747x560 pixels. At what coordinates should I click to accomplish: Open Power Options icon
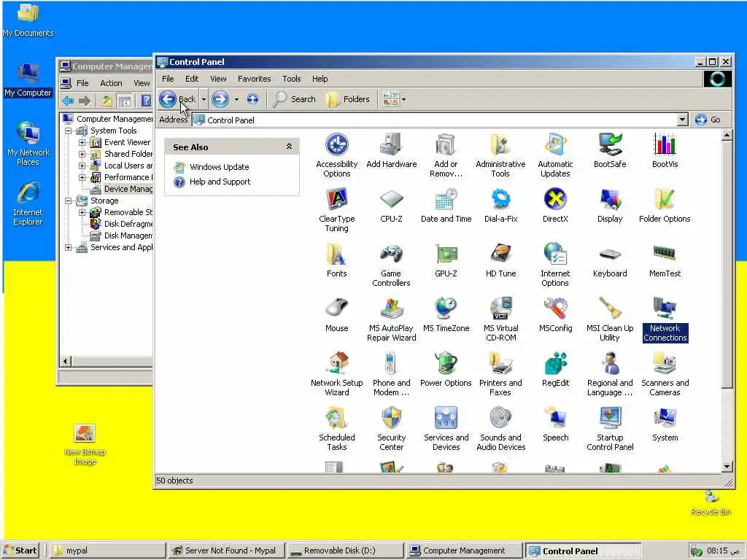click(x=446, y=370)
